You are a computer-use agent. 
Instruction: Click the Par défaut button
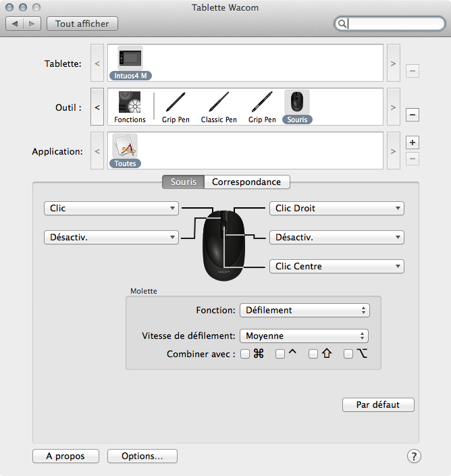click(378, 405)
